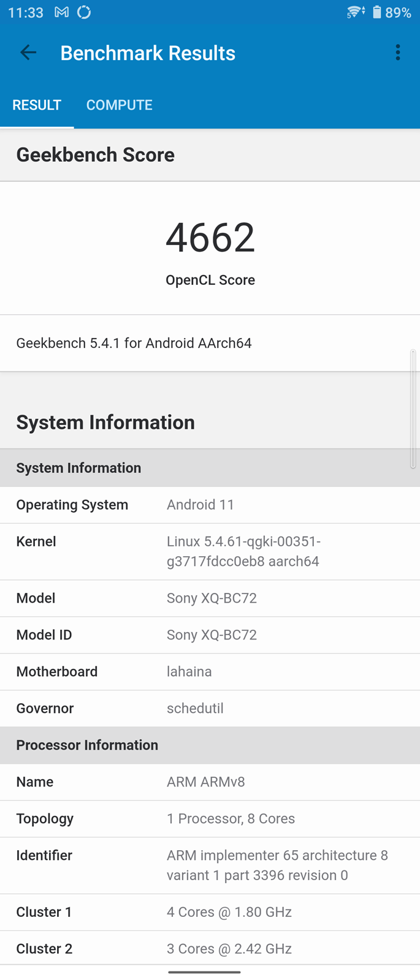Screen dimensions: 420x980
Task: Tap the Identifier ARM implementer row
Action: [x=210, y=865]
